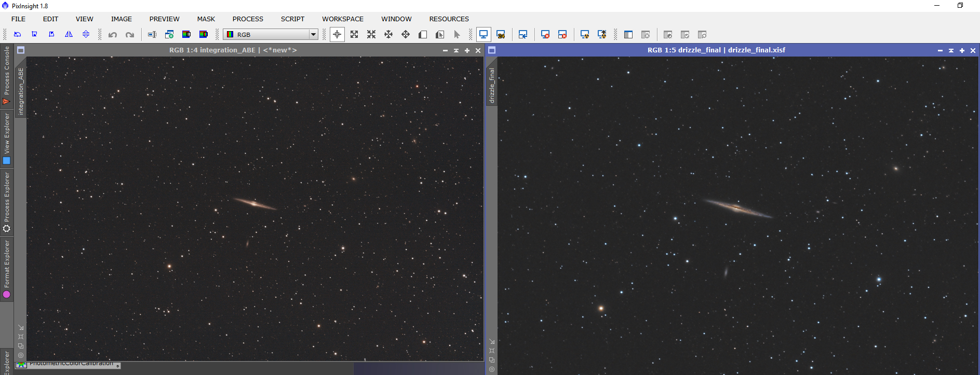Open the PROCESS menu
980x375 pixels.
[x=248, y=19]
